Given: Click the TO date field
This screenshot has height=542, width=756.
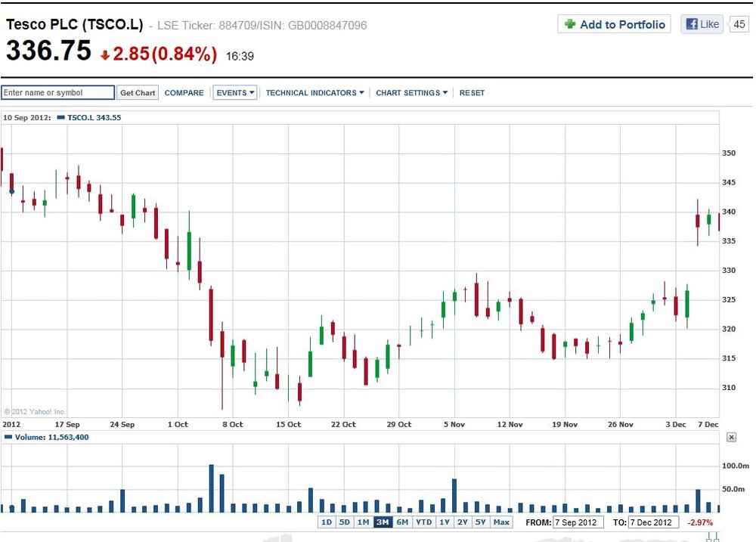Looking at the screenshot, I should pyautogui.click(x=653, y=522).
